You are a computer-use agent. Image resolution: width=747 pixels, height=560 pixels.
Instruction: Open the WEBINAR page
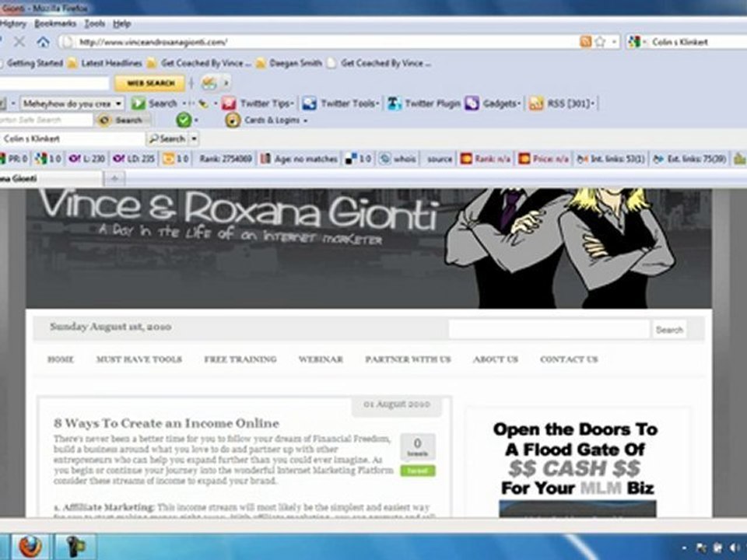pos(321,359)
